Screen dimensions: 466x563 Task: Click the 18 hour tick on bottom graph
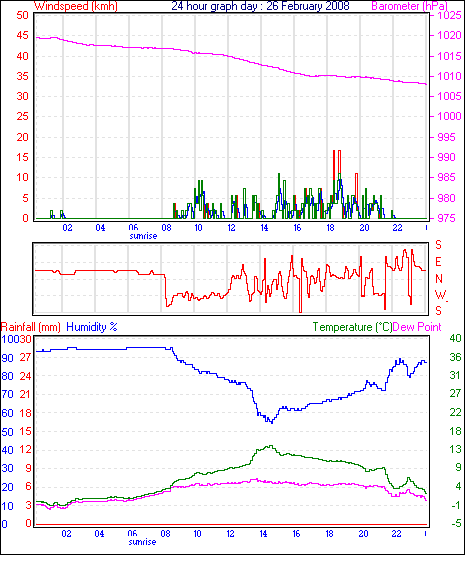pos(329,534)
